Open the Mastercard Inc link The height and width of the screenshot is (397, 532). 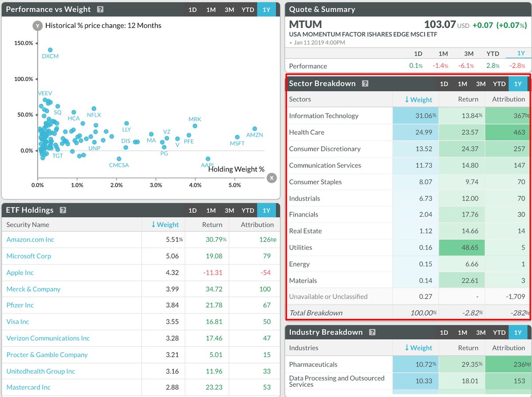point(28,387)
